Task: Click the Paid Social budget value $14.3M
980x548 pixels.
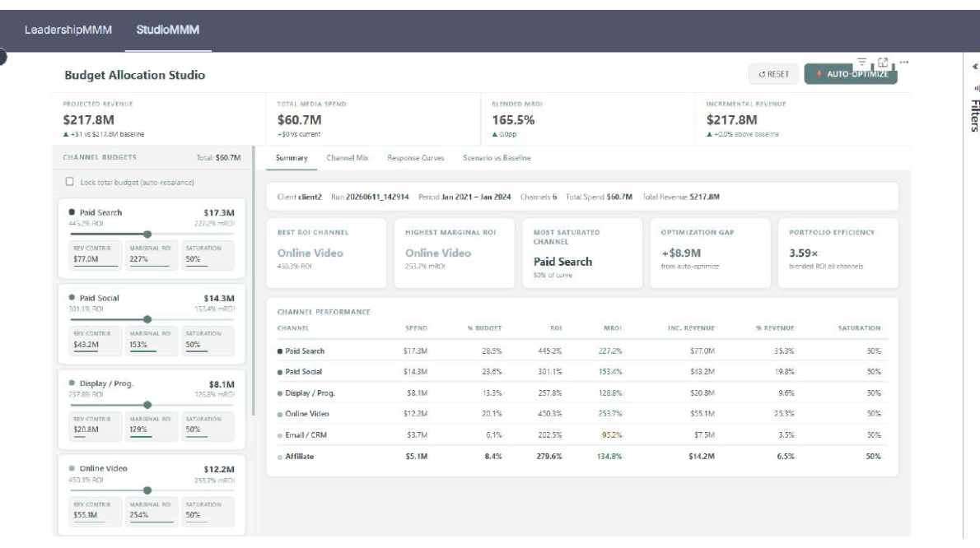Action: click(219, 299)
